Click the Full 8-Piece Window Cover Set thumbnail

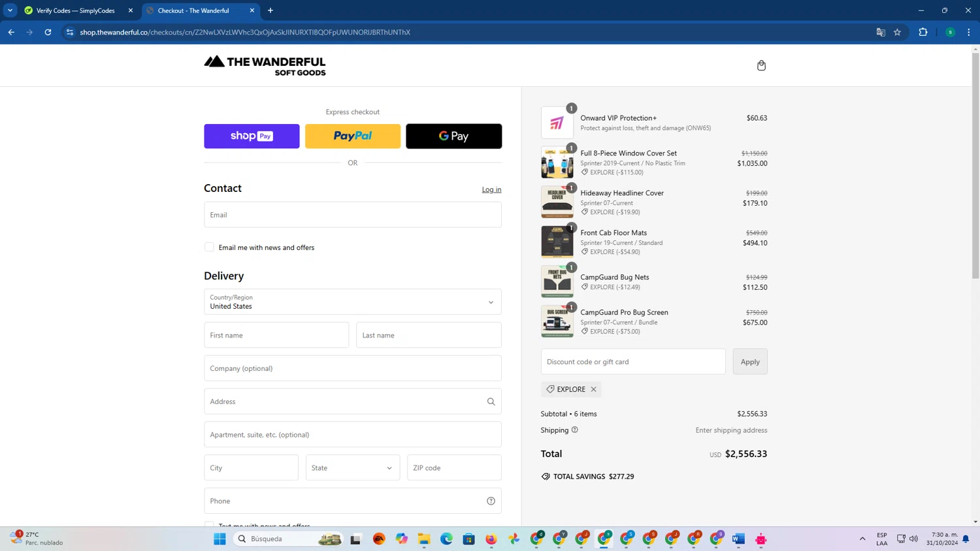tap(557, 163)
